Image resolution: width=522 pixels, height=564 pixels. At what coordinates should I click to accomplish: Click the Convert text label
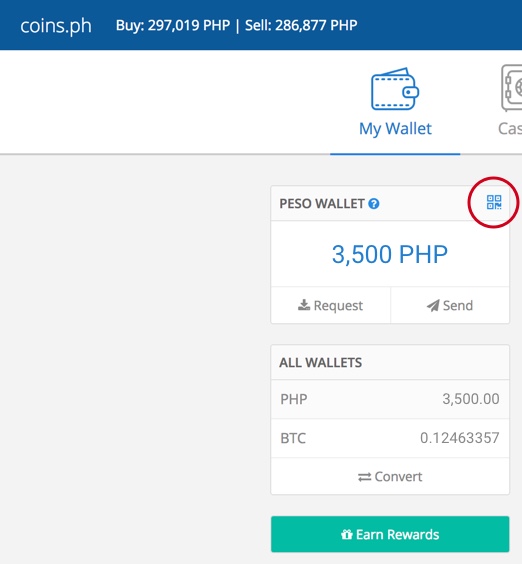[398, 477]
